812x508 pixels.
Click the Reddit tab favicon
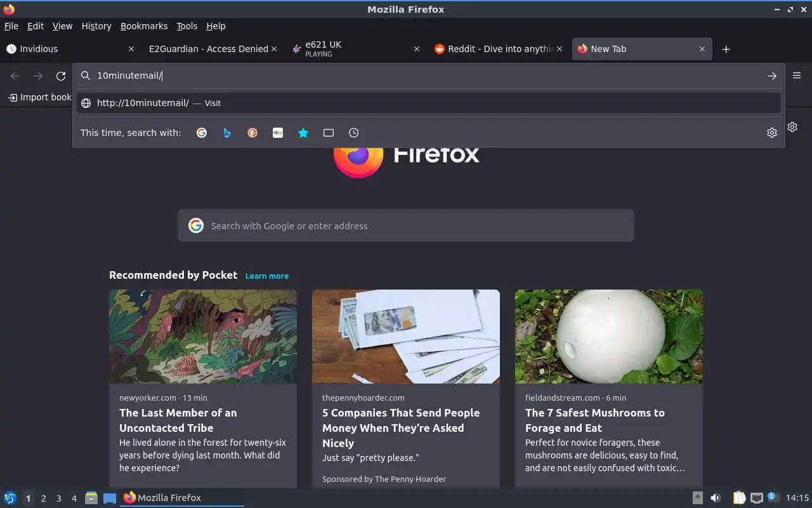439,49
